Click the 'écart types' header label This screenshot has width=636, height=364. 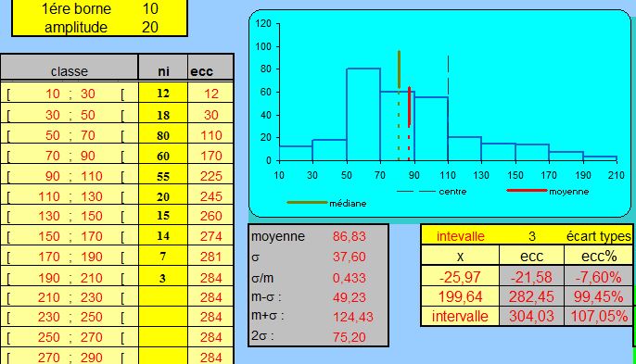coord(599,236)
